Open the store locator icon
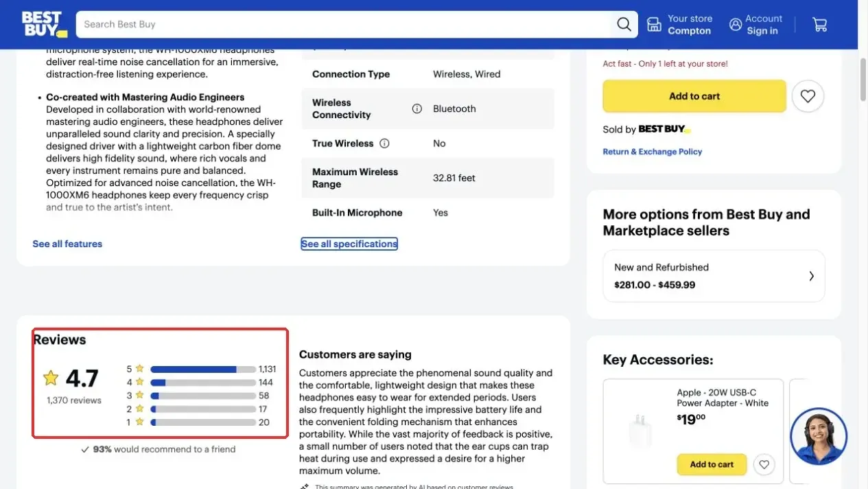Screen dimensions: 868x489 (655, 25)
